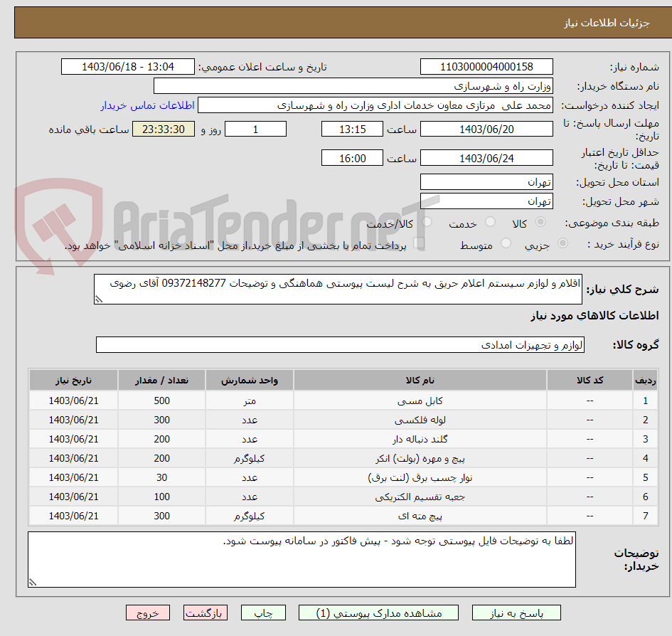Image resolution: width=672 pixels, height=636 pixels.
Task: Select the خدمت radio button
Action: (x=490, y=222)
